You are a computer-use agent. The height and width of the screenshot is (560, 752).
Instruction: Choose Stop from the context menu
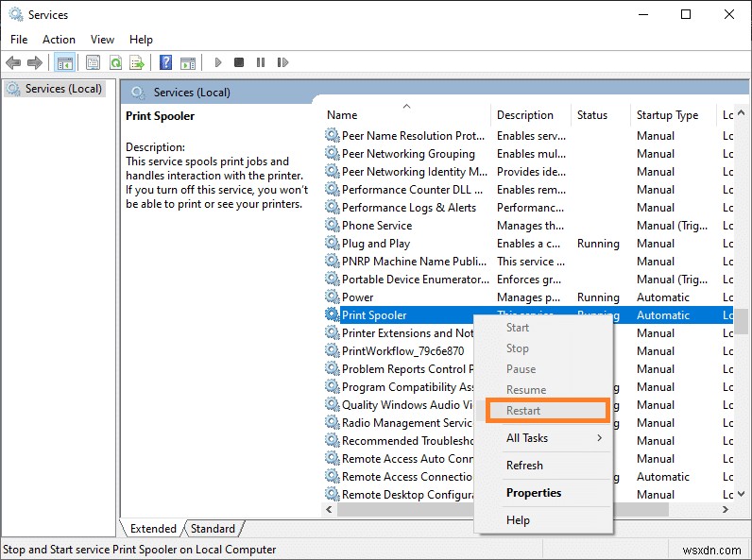pos(543,348)
